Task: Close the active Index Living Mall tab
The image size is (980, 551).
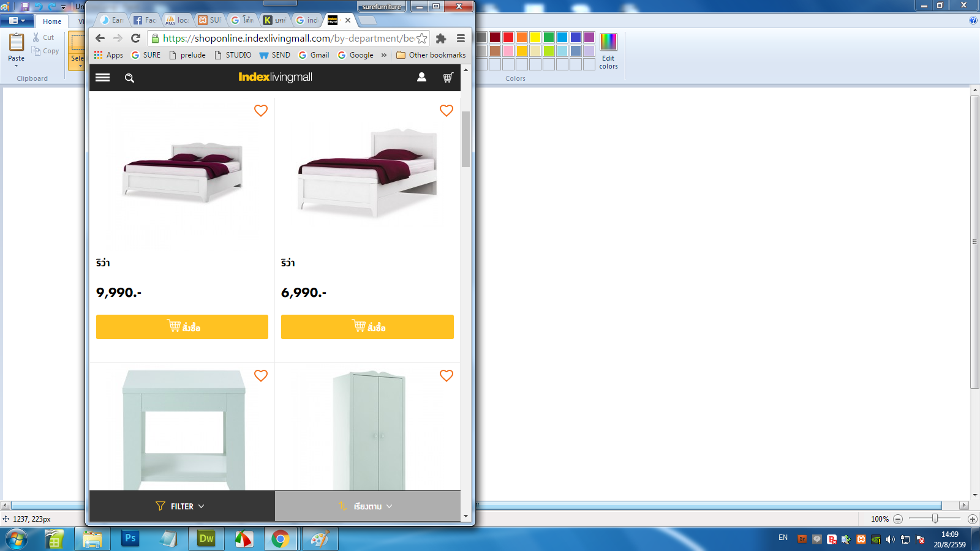Action: coord(348,20)
